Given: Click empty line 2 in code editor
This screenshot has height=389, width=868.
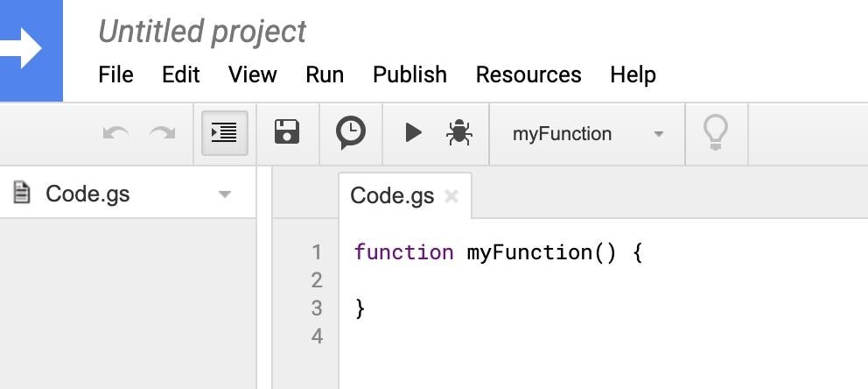Looking at the screenshot, I should [x=604, y=279].
